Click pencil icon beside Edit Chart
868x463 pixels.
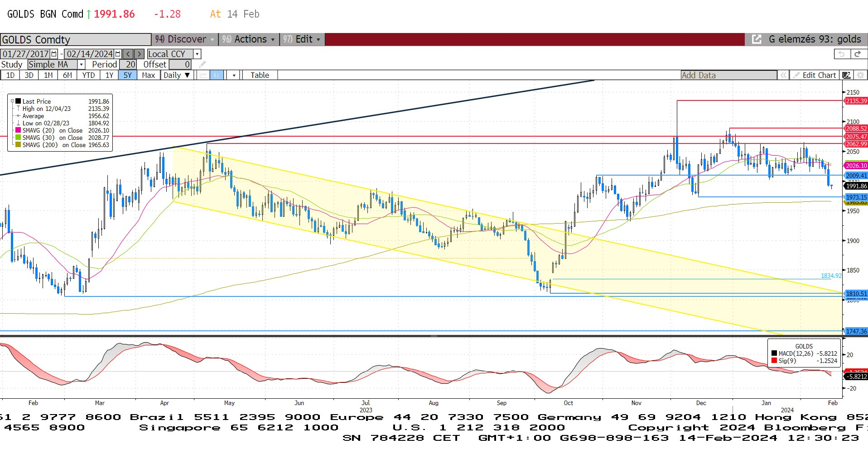point(796,75)
